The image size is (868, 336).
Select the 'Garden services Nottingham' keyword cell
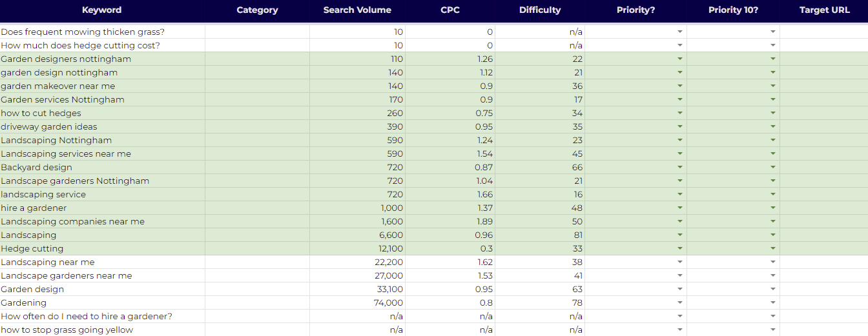[x=63, y=100]
